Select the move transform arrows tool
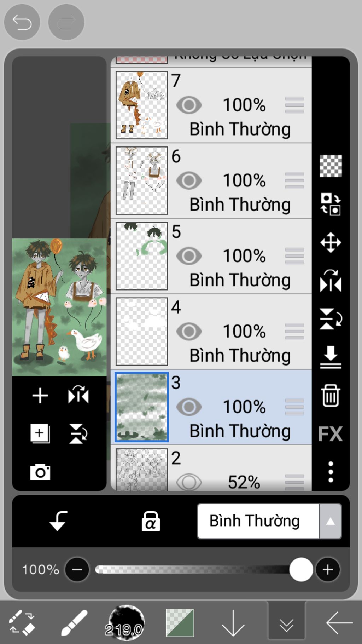Viewport: 362px width, 644px height. 331,243
